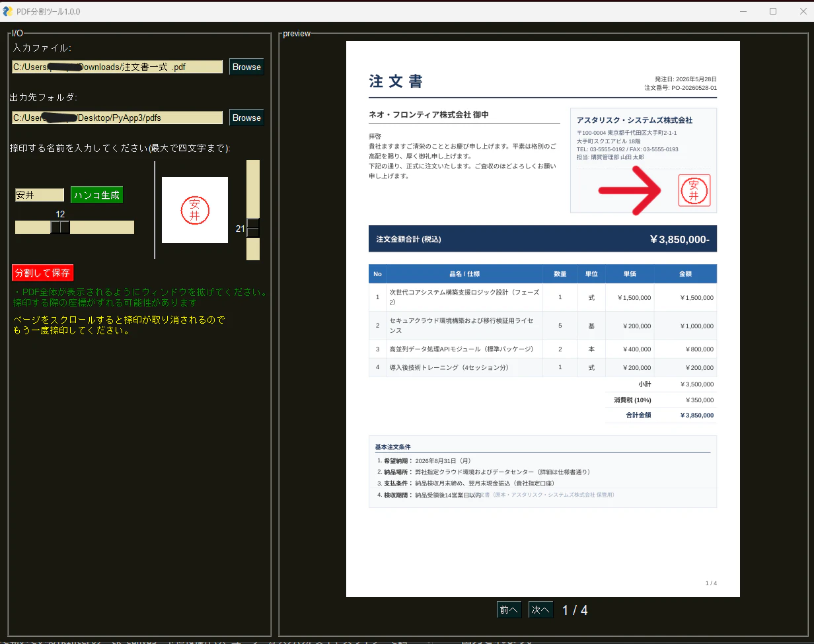Go to previous page with 前へ
The width and height of the screenshot is (814, 644).
coord(509,610)
